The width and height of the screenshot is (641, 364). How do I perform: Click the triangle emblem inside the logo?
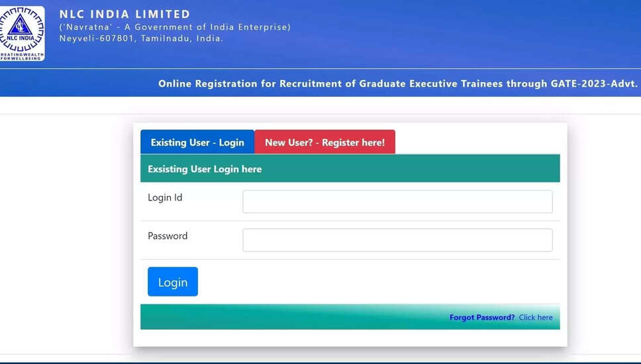coord(21,26)
